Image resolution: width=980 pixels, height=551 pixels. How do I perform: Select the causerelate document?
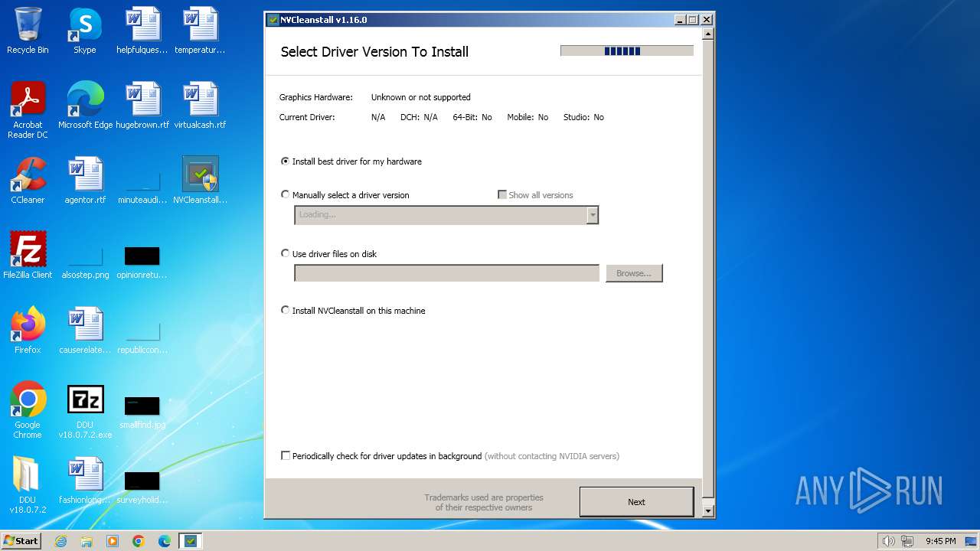(x=85, y=331)
